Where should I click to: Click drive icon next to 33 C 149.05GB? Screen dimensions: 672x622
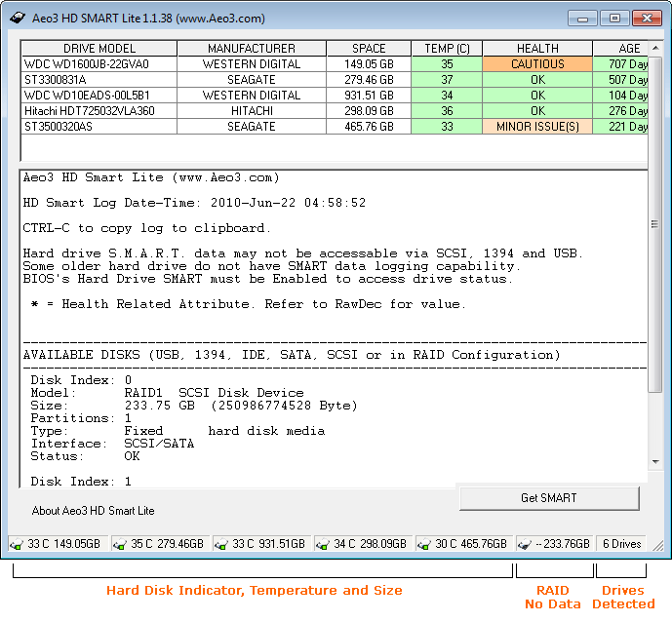click(x=17, y=544)
